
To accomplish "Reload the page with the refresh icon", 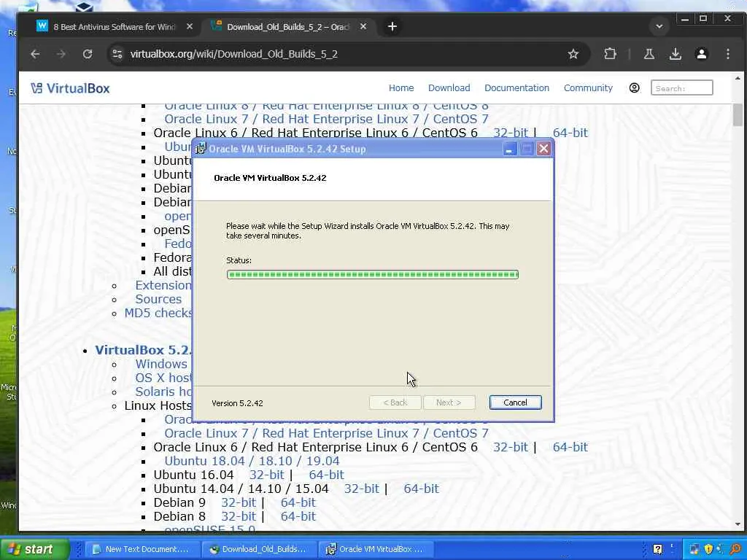I will point(88,54).
